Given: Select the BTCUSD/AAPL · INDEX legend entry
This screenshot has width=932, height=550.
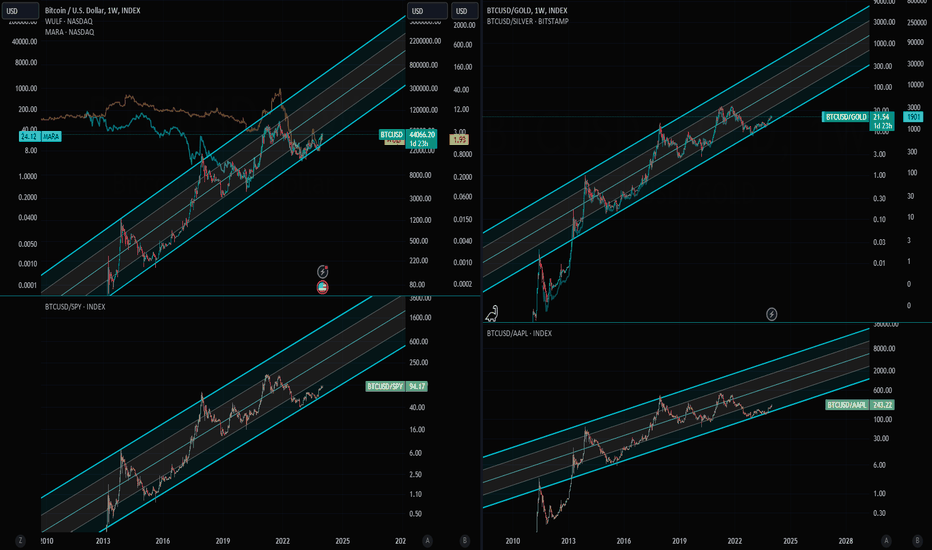Looking at the screenshot, I should tap(519, 334).
